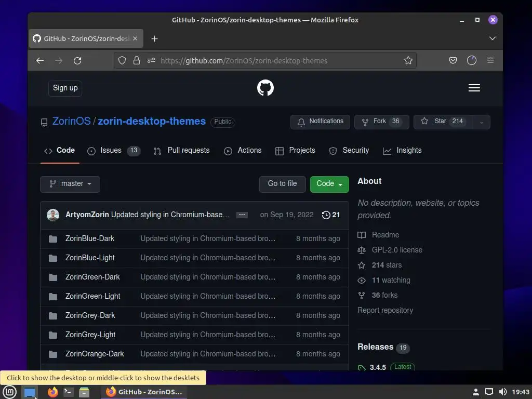
Task: Open the Pull requests tab
Action: tap(181, 151)
